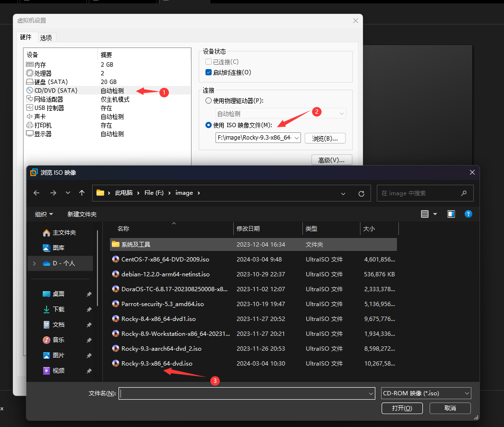Refresh the image folder listing
Image resolution: width=504 pixels, height=427 pixels.
click(361, 193)
